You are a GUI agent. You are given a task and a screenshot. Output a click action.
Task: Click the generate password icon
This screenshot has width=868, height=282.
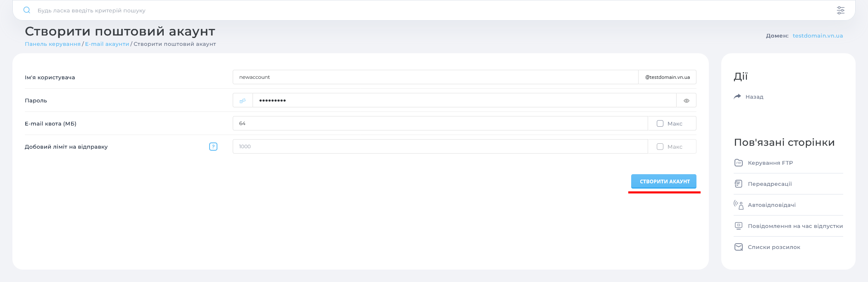coord(243,100)
